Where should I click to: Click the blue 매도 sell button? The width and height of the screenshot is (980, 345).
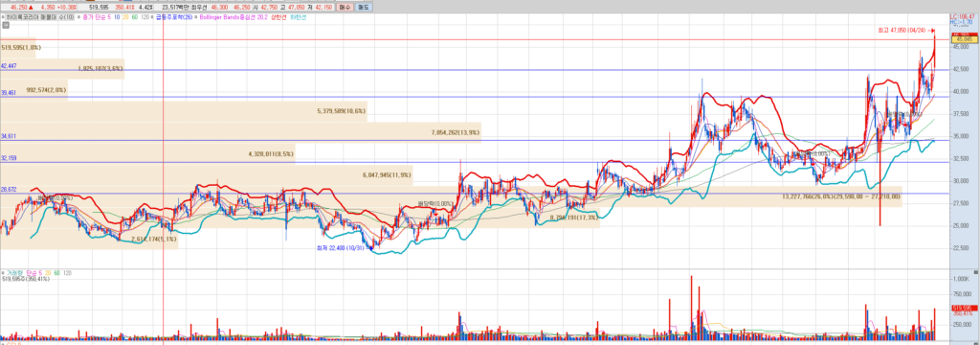(364, 7)
